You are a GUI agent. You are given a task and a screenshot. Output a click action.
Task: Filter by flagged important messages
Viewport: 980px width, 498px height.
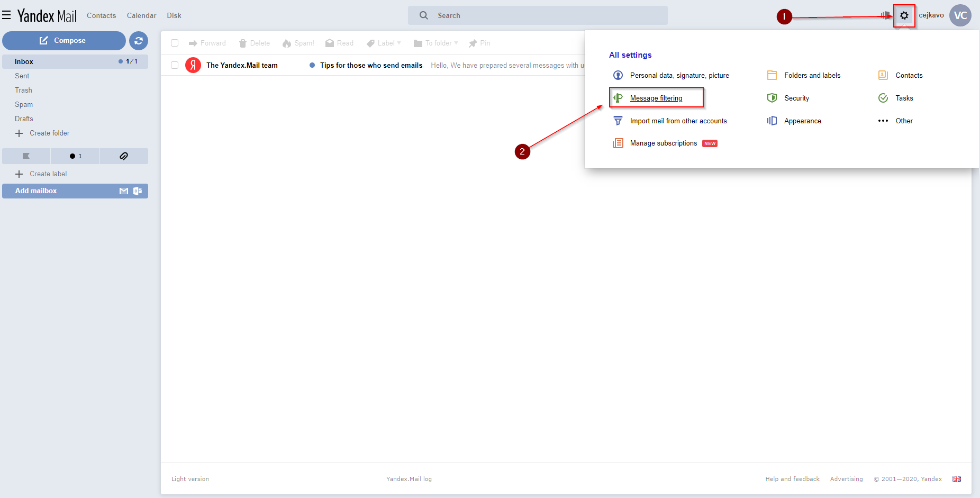coord(26,156)
